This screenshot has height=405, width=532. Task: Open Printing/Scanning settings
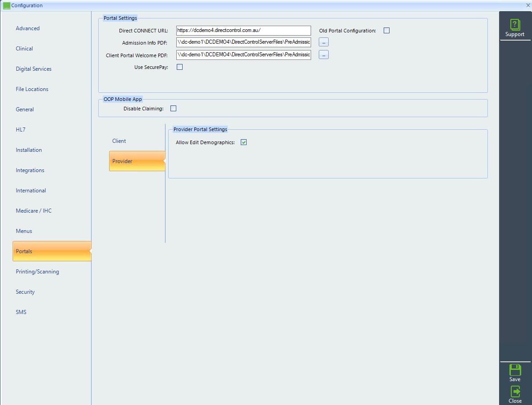coord(37,272)
